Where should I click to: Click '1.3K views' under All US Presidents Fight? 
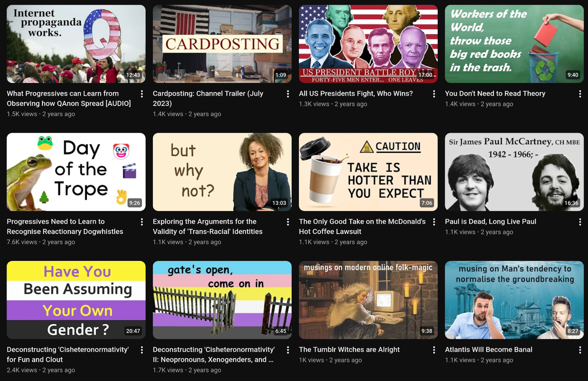314,104
